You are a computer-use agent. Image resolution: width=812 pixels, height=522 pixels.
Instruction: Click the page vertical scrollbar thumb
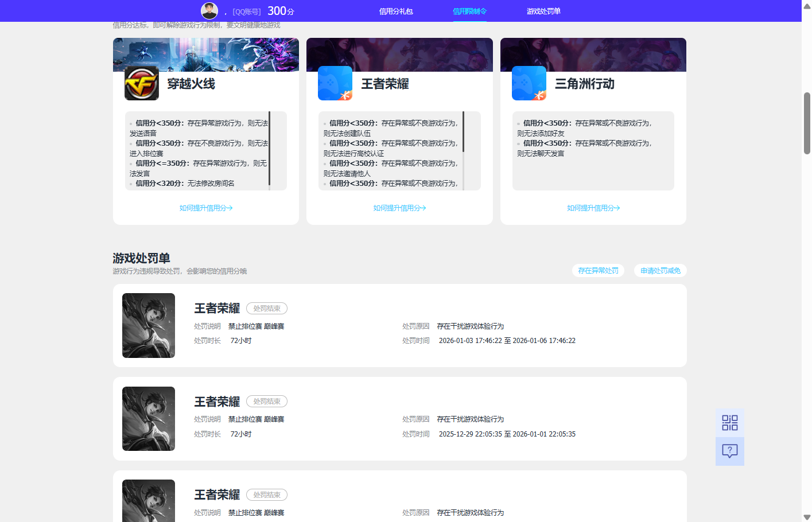[807, 123]
